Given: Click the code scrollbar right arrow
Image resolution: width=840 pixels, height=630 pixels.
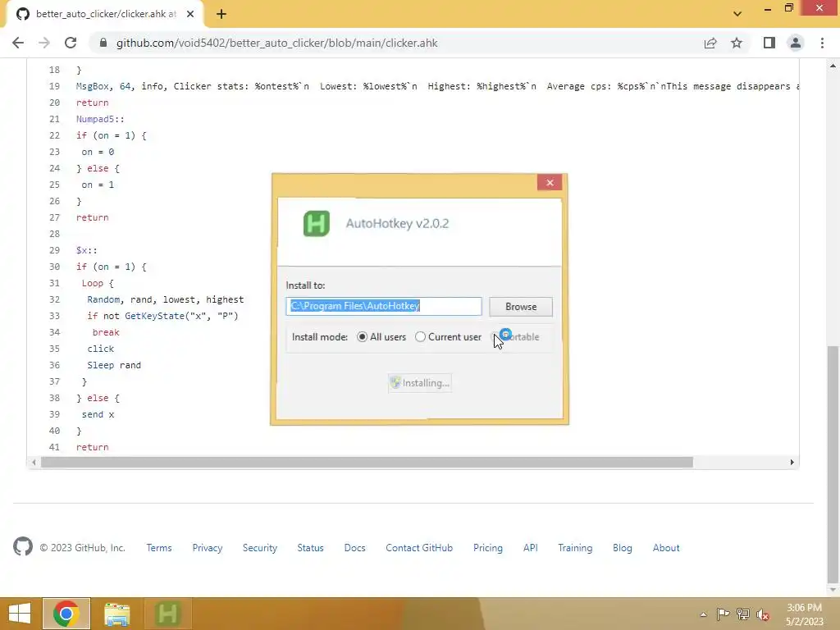Looking at the screenshot, I should pos(792,463).
